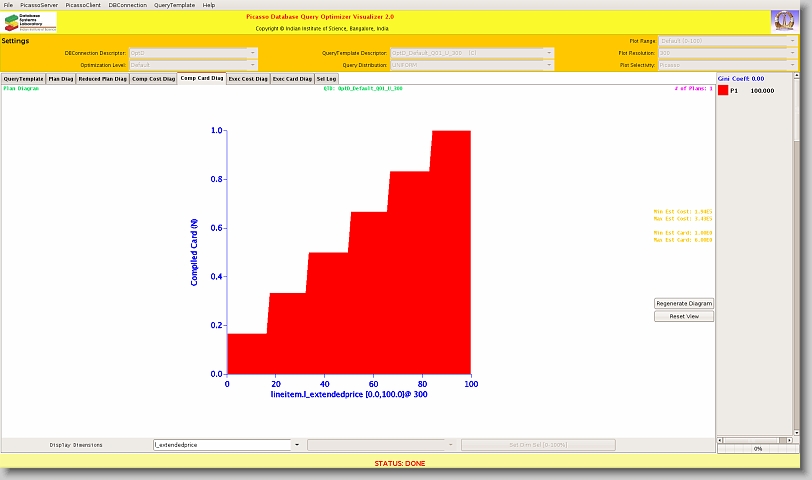Expand the Plot Resolution dropdown
This screenshot has width=812, height=480.
[x=726, y=52]
